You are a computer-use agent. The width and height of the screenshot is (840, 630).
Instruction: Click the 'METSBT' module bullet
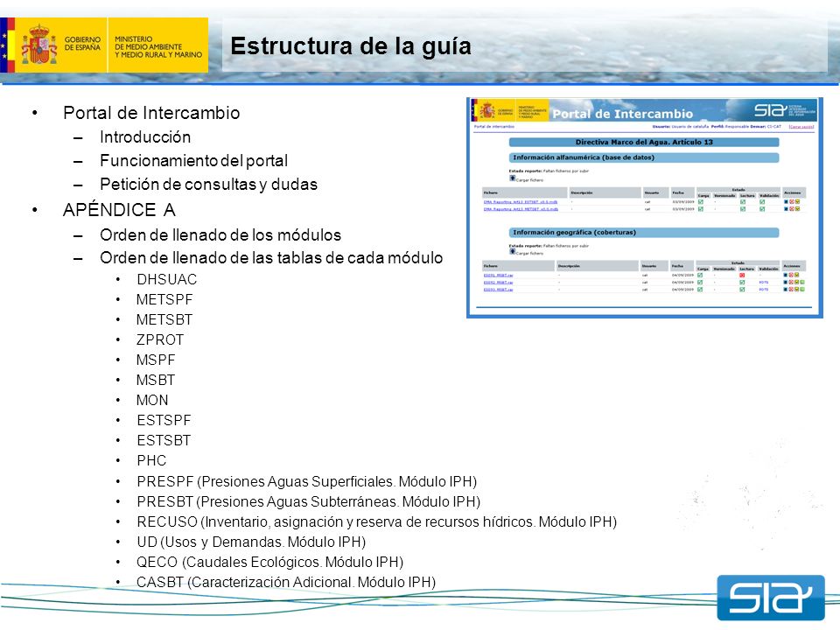point(164,320)
